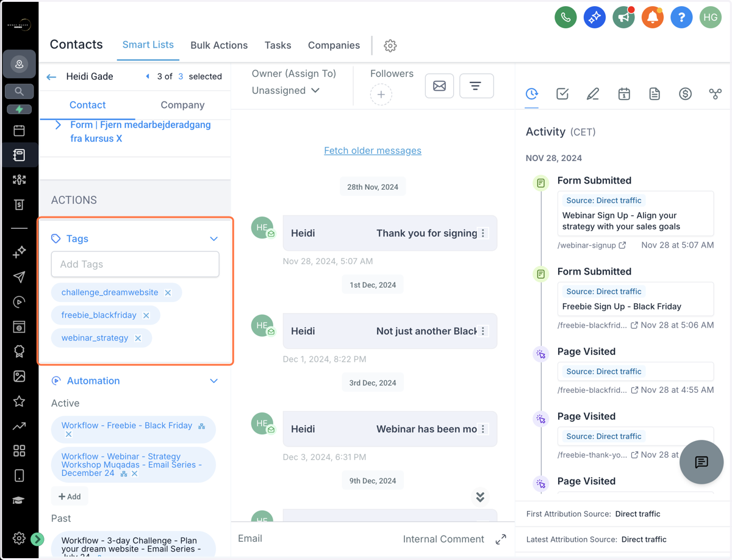Screen dimensions: 732x560
Task: Open the conversation filter button
Action: click(476, 86)
